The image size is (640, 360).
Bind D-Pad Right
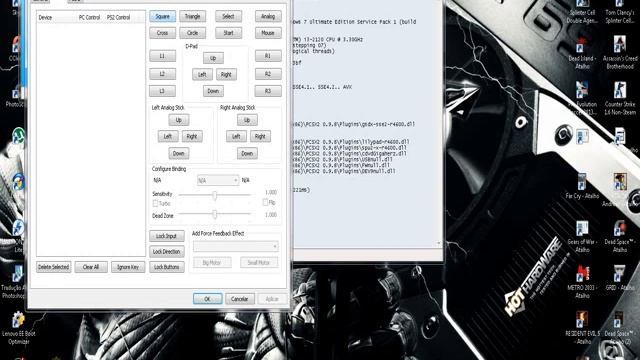(226, 74)
